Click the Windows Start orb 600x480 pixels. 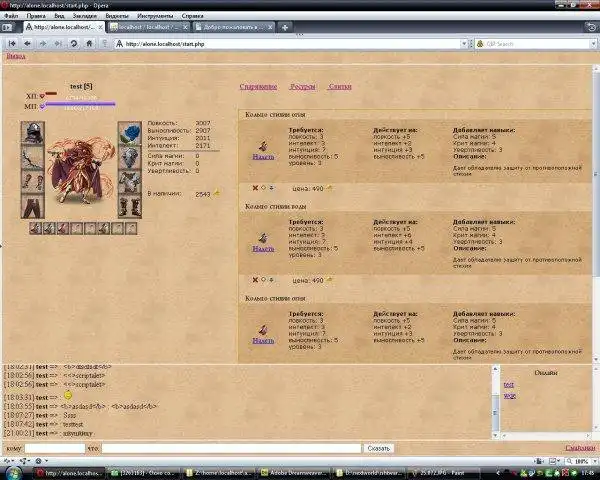(x=14, y=473)
